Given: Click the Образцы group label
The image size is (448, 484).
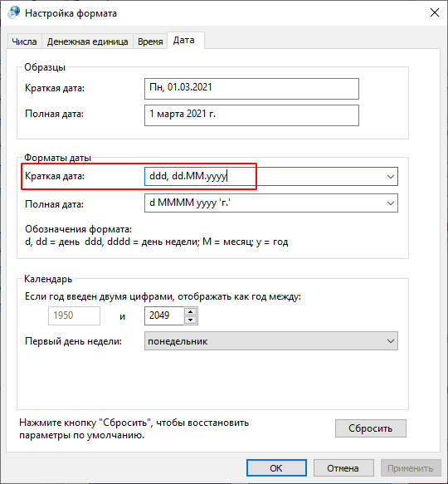Looking at the screenshot, I should (x=45, y=67).
